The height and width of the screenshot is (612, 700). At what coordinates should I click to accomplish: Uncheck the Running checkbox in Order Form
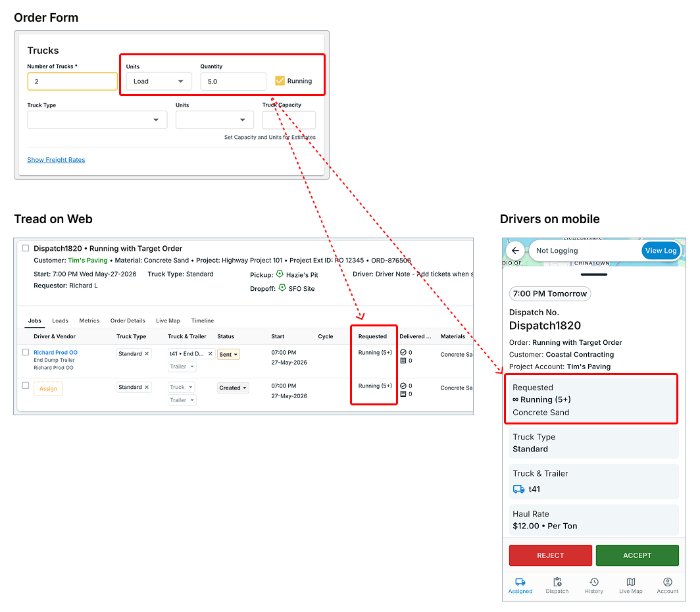(280, 81)
